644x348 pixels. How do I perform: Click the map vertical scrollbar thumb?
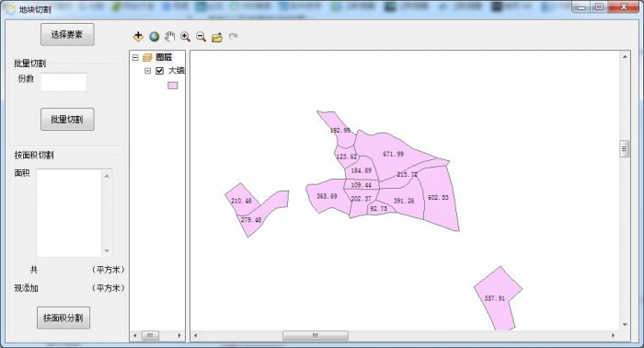pos(625,149)
